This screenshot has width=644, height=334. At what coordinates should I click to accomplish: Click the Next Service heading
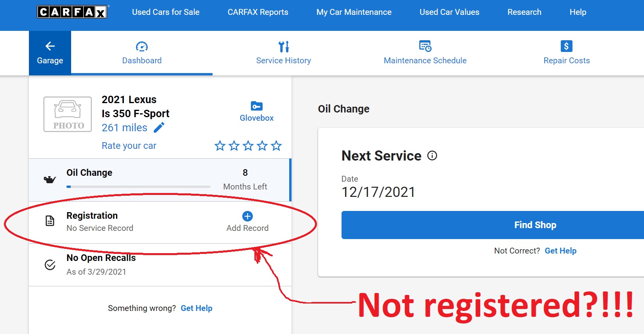point(381,156)
